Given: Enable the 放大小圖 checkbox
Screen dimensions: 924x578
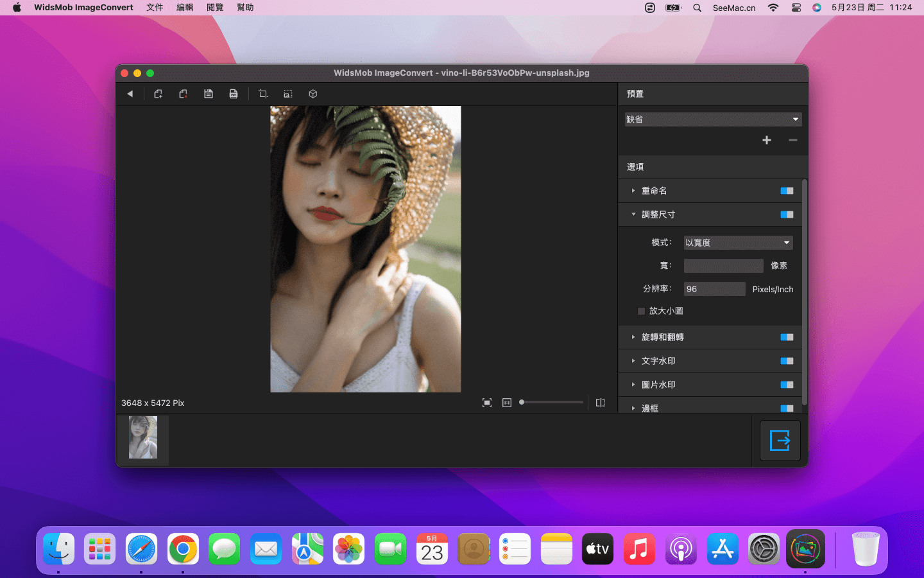Looking at the screenshot, I should pos(641,311).
